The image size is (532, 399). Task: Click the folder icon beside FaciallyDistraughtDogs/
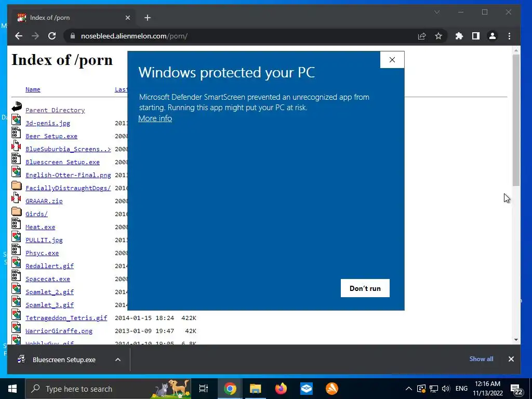pyautogui.click(x=16, y=185)
